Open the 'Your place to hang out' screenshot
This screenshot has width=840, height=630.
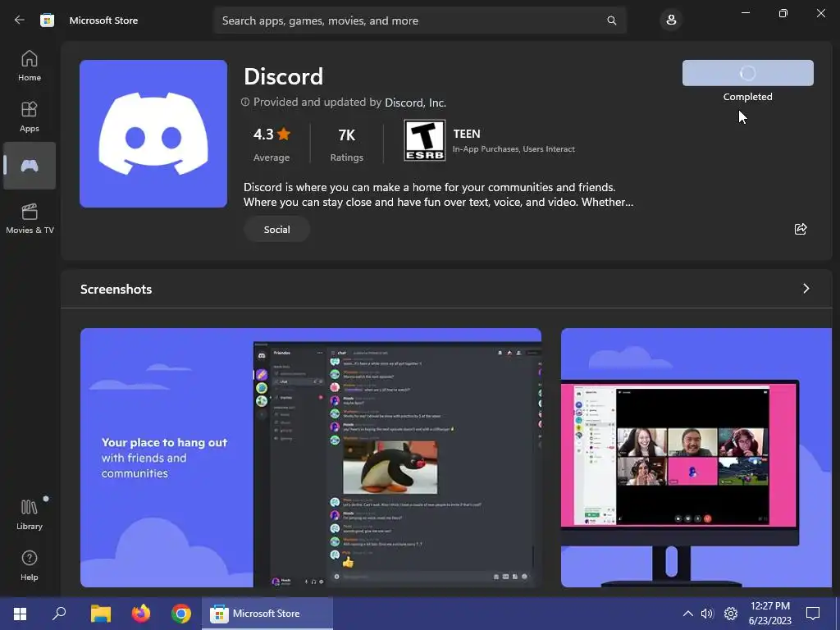point(311,458)
